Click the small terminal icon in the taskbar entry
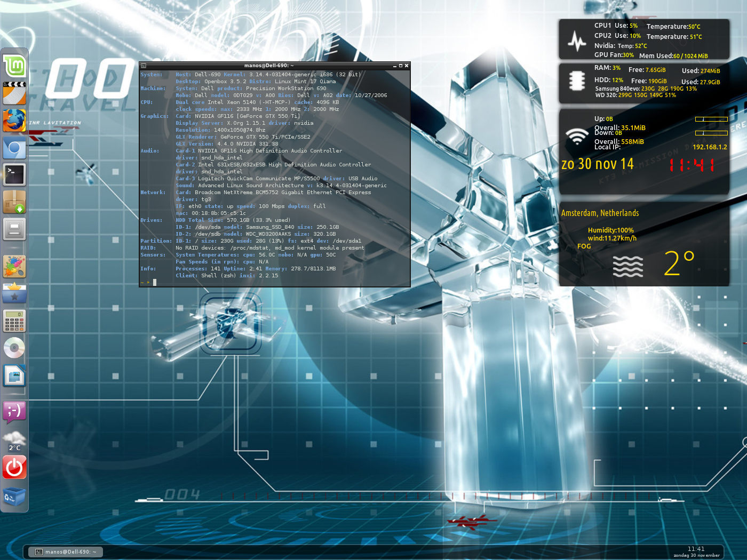Viewport: 747px width, 560px height. click(x=39, y=552)
